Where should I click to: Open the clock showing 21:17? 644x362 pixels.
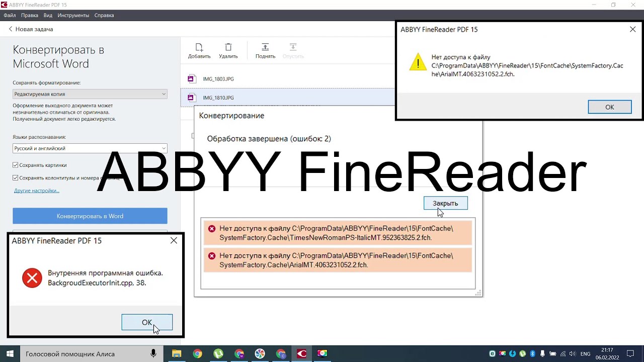pos(607,354)
